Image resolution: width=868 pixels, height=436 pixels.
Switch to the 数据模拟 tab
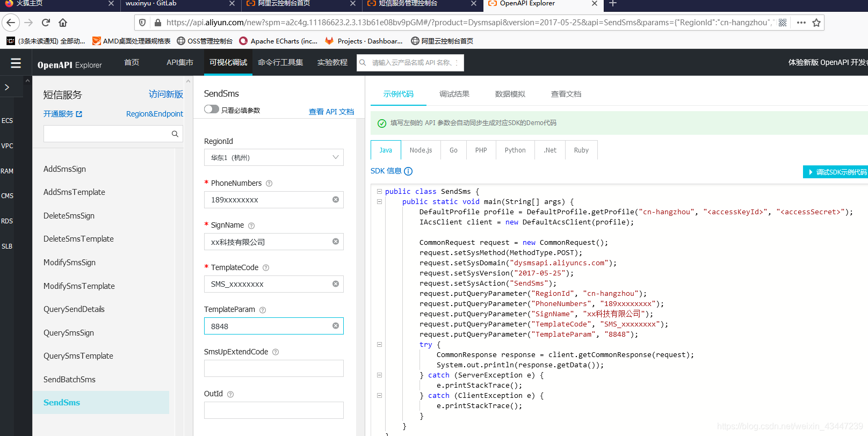point(510,94)
